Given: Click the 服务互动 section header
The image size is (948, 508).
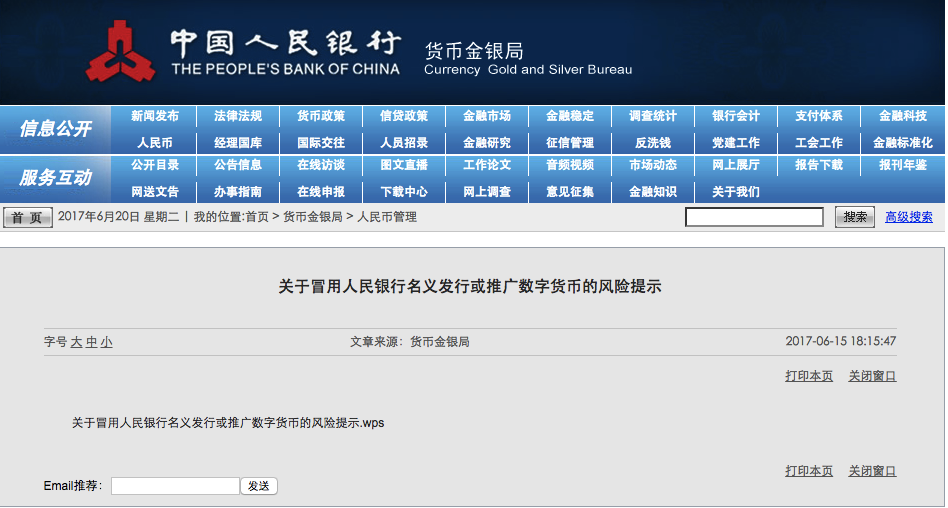Looking at the screenshot, I should (x=55, y=177).
